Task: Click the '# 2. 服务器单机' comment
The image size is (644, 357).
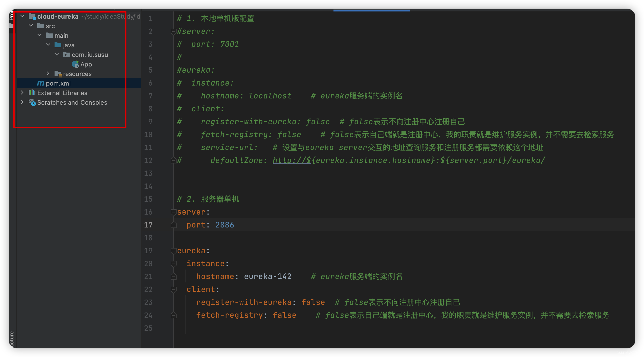Action: point(208,199)
